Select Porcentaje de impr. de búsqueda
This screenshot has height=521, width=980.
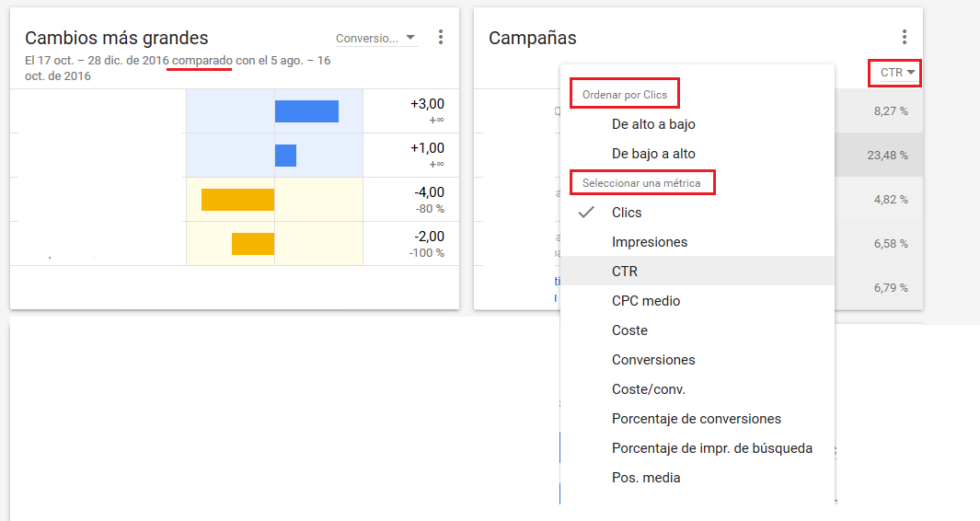pos(711,448)
